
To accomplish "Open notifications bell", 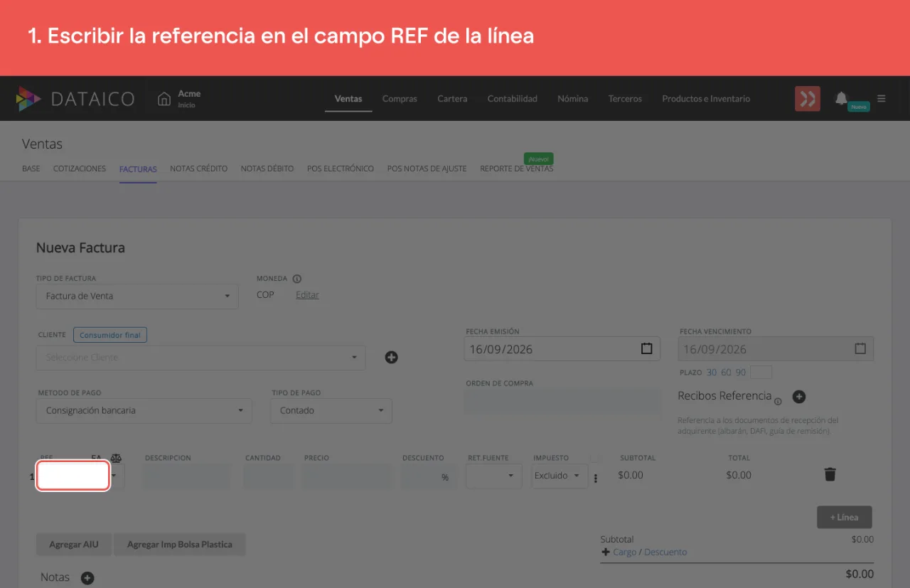I will click(x=842, y=98).
